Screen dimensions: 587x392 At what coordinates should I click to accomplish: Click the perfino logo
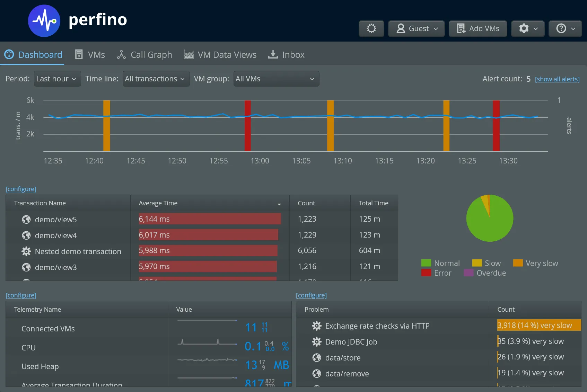[44, 20]
